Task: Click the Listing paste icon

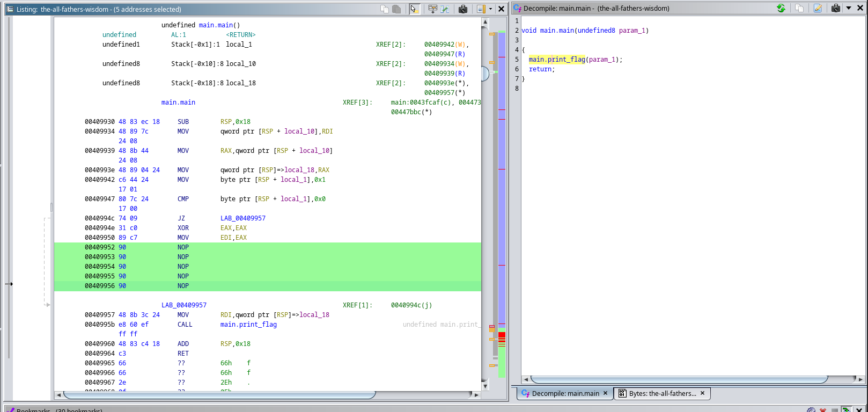Action: (397, 9)
